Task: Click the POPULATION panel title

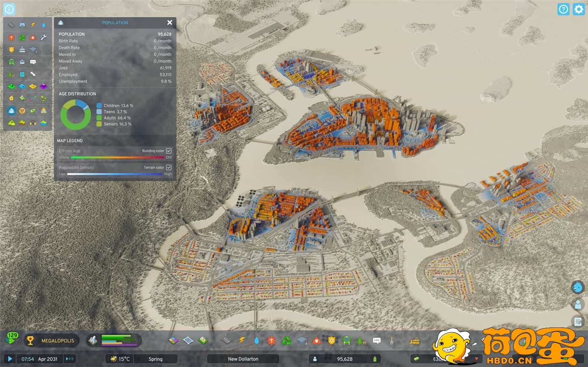Action: click(115, 23)
